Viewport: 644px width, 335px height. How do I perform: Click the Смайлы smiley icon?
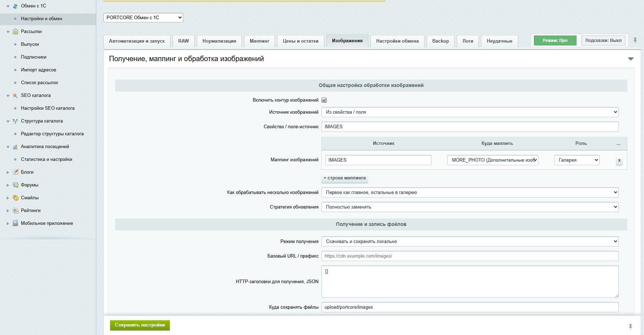point(15,198)
